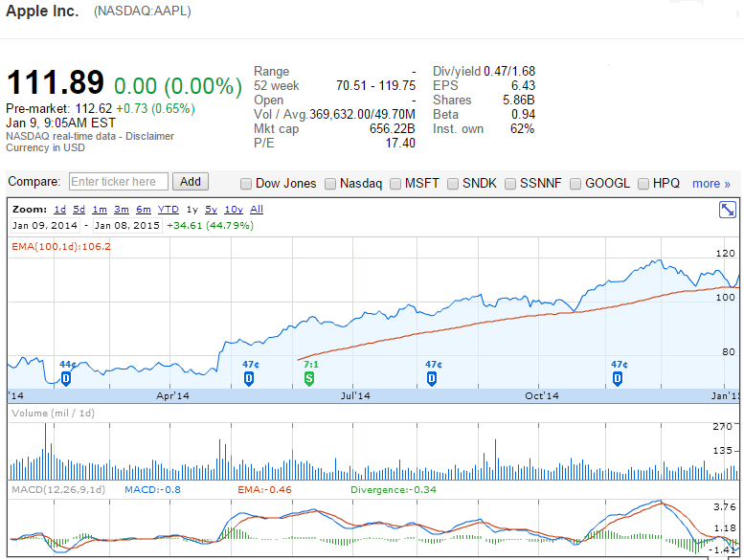
Task: Click the MACD(12,26,9,1d) label
Action: coord(57,489)
